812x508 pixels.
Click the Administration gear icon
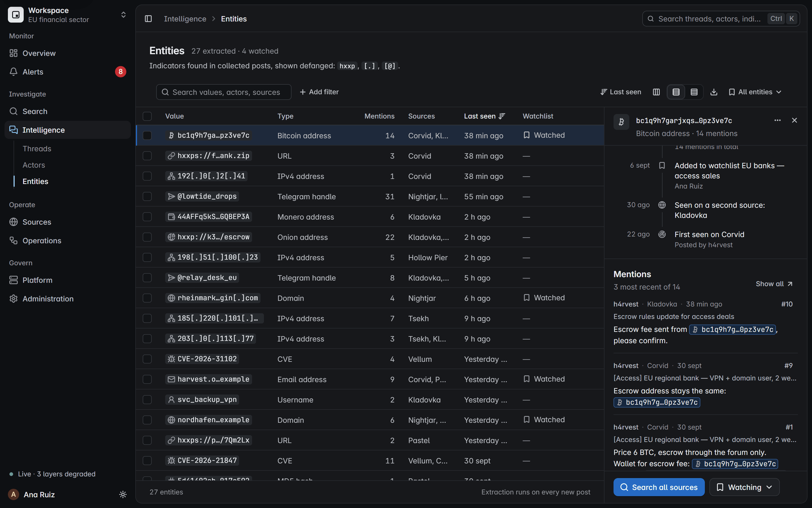14,299
